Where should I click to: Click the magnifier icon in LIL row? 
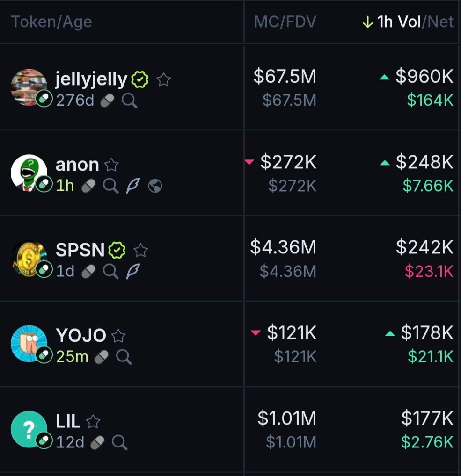coord(119,442)
